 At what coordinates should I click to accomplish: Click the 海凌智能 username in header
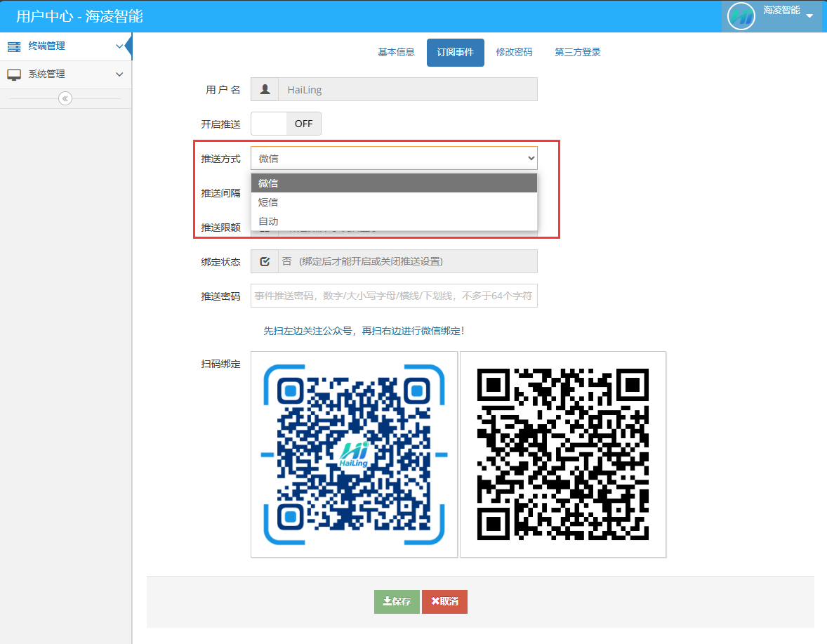[x=781, y=10]
